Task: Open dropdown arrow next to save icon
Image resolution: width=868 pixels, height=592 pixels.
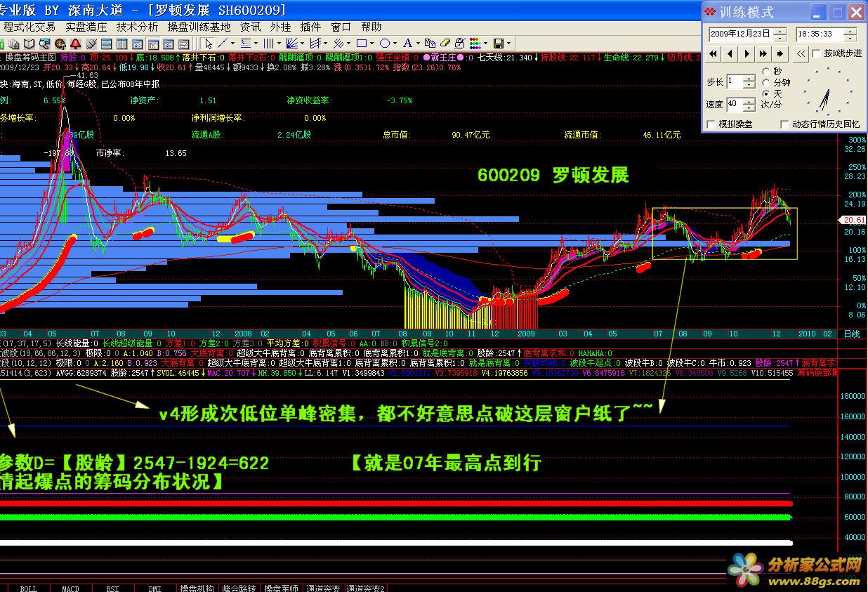Action: click(x=508, y=43)
